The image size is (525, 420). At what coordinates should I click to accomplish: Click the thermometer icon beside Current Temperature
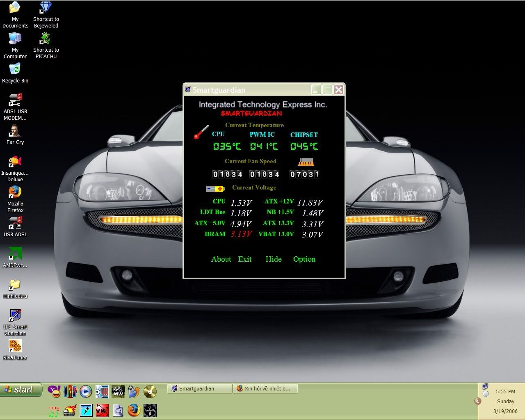pyautogui.click(x=201, y=132)
